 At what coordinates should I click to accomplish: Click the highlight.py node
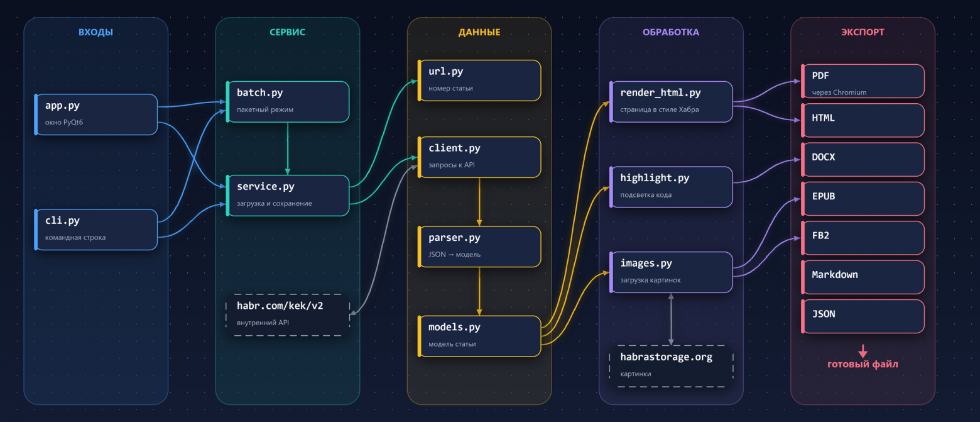click(672, 187)
